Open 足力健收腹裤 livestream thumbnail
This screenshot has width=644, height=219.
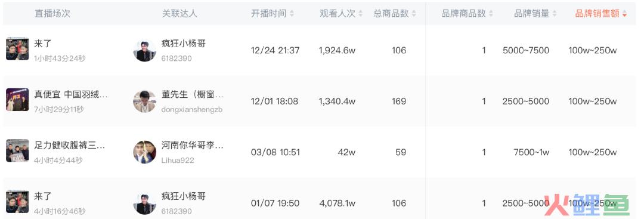[x=17, y=150]
